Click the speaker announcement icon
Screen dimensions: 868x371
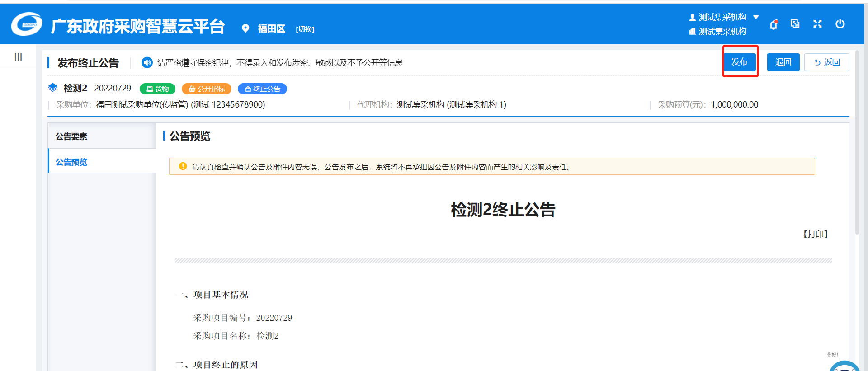click(147, 62)
